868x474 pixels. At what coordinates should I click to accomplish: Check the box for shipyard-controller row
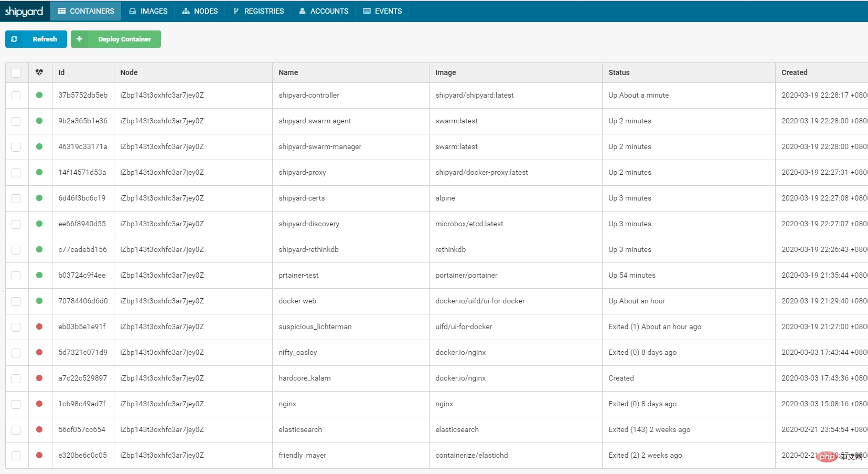click(x=16, y=96)
